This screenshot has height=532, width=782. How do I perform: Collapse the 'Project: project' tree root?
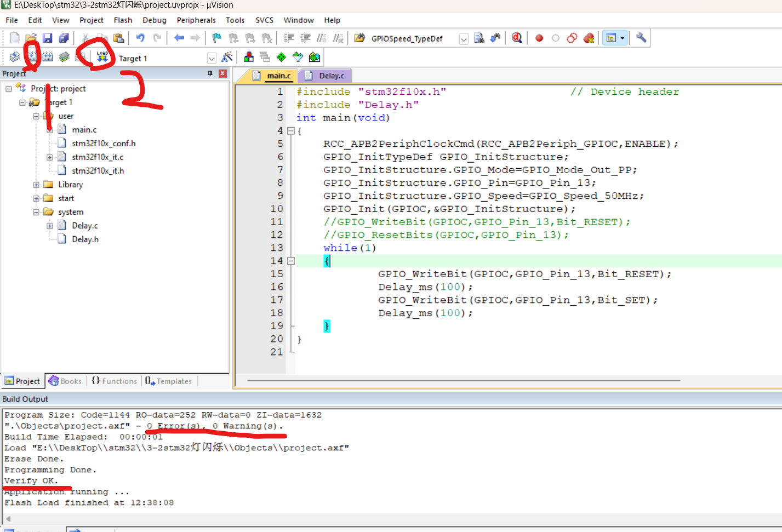pyautogui.click(x=9, y=89)
